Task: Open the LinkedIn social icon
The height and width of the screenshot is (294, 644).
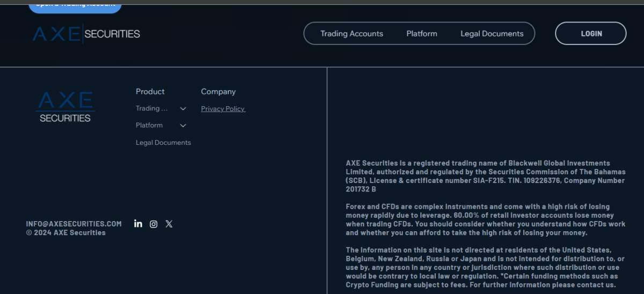Action: click(x=138, y=224)
